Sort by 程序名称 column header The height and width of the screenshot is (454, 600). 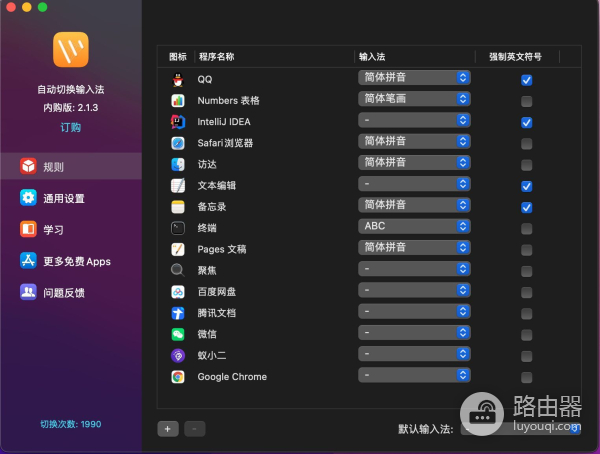coord(217,57)
